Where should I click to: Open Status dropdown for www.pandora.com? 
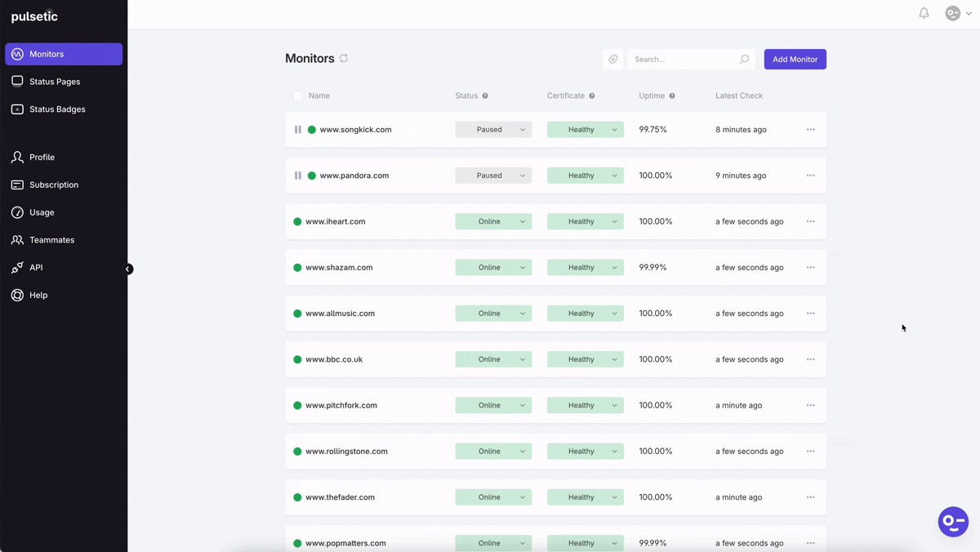pos(493,176)
